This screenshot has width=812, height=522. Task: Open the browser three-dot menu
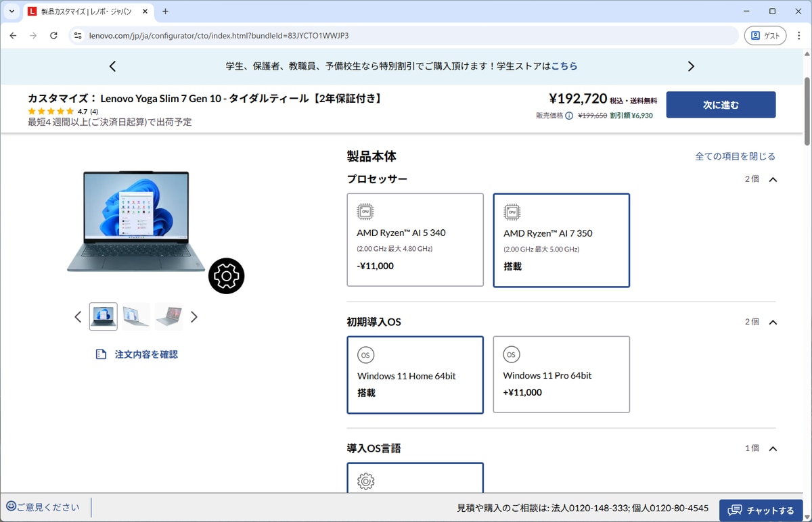(799, 35)
